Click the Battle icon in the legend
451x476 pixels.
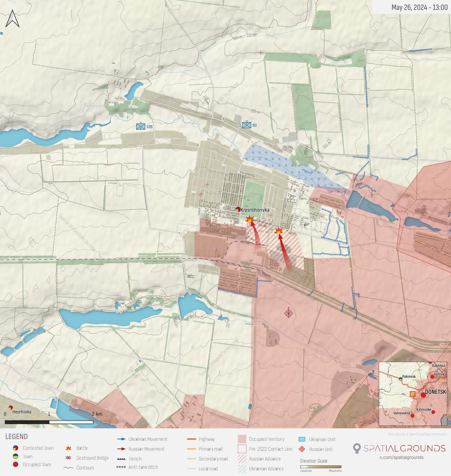[x=69, y=448]
